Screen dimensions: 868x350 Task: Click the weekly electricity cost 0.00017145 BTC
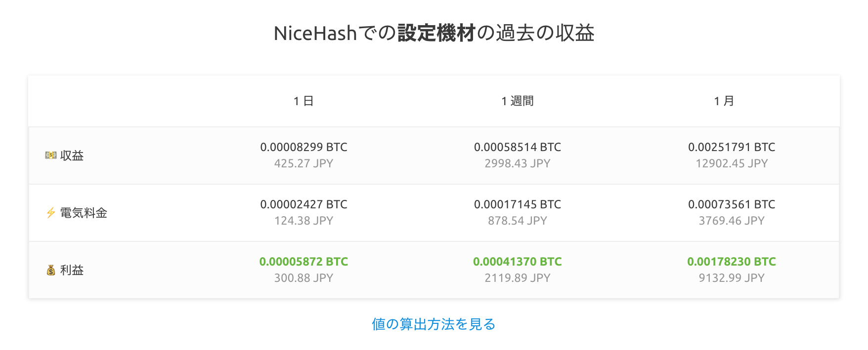pos(517,204)
